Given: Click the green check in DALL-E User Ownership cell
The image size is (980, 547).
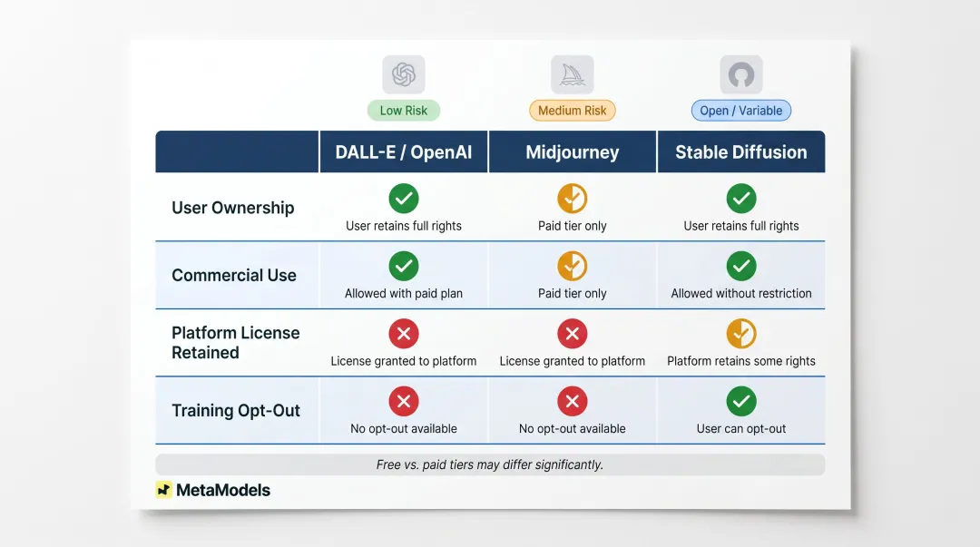Looking at the screenshot, I should (x=404, y=198).
